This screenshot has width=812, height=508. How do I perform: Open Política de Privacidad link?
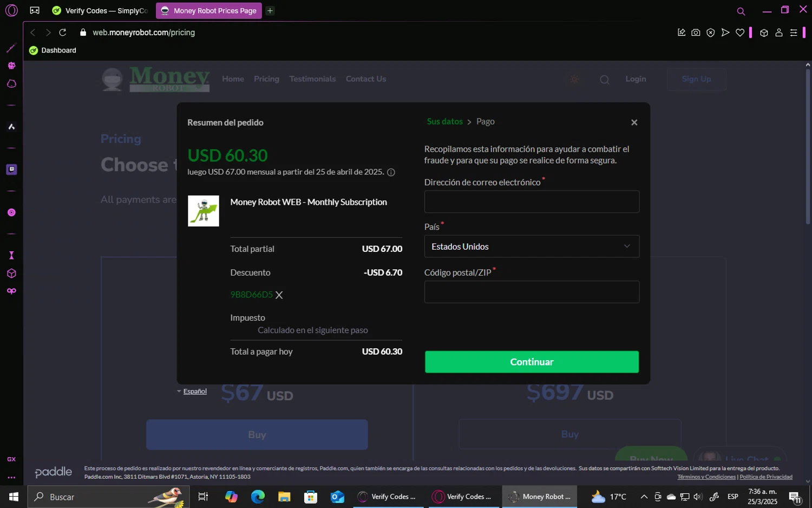point(766,477)
